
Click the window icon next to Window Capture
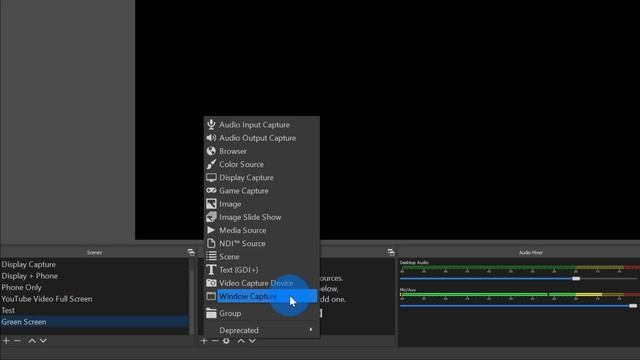pos(211,296)
